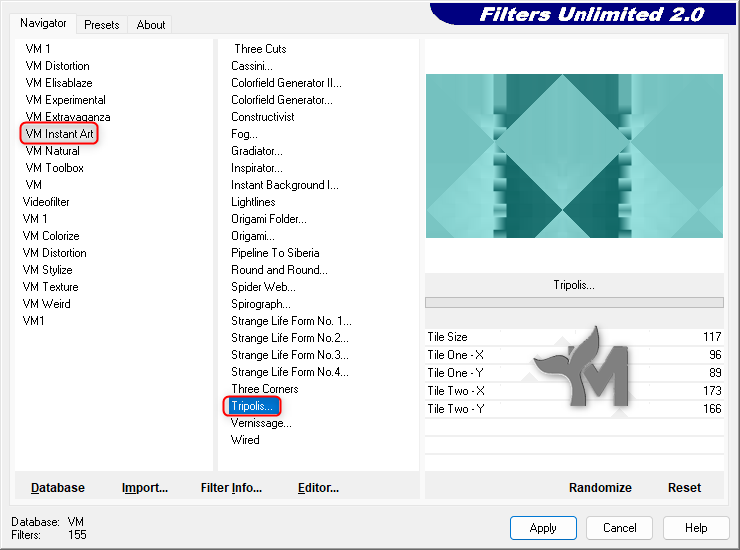Select VM Toolbox category

[54, 168]
